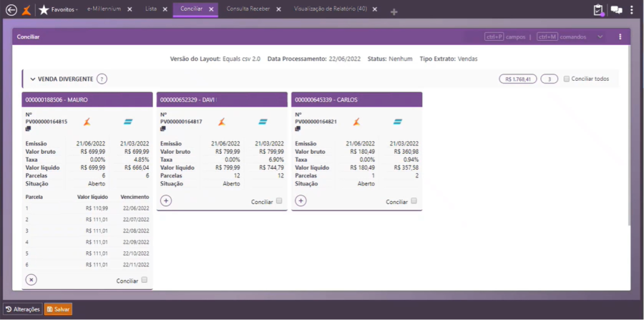Click the help icon beside Venda Divergente
The width and height of the screenshot is (644, 320).
(102, 79)
